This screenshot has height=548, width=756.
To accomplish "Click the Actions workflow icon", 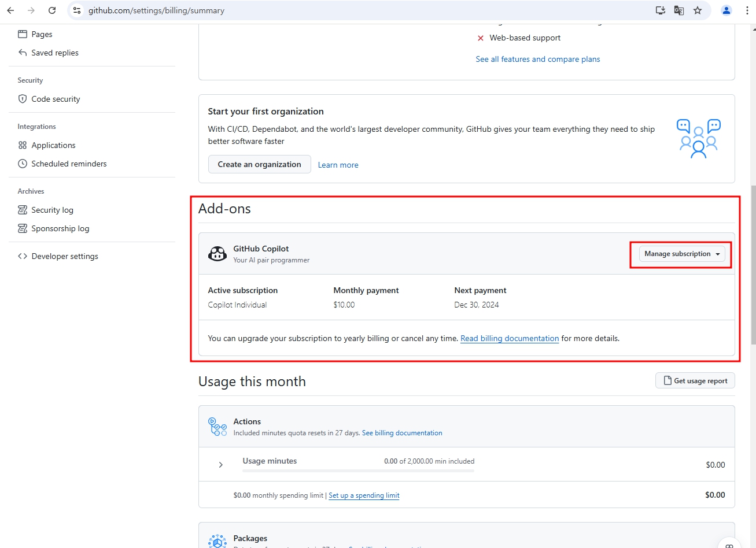I will (x=217, y=427).
